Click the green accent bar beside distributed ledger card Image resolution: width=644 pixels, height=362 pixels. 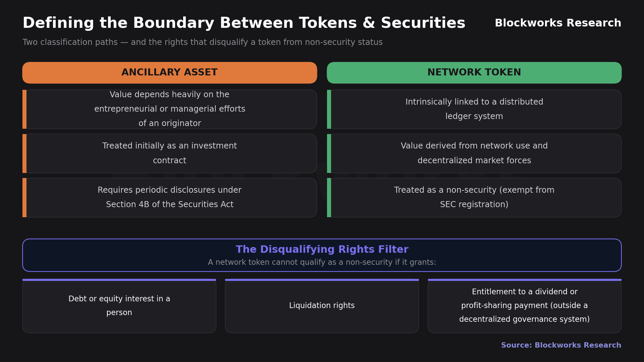coord(329,109)
